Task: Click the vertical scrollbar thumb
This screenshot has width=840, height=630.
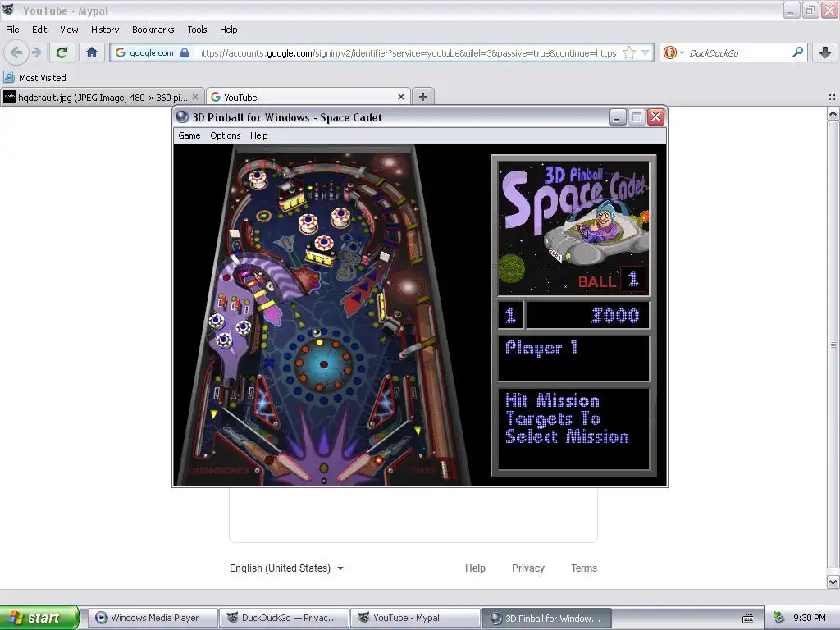Action: point(833,345)
